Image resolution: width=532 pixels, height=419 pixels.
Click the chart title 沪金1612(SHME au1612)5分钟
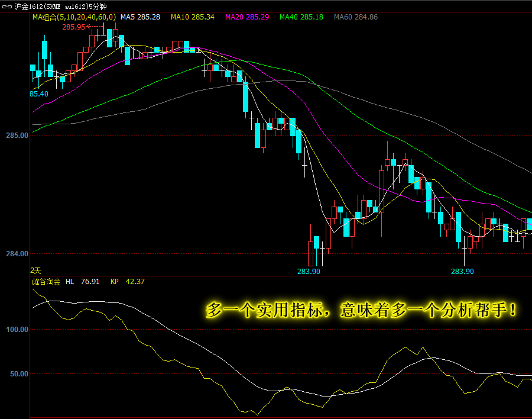pyautogui.click(x=60, y=7)
